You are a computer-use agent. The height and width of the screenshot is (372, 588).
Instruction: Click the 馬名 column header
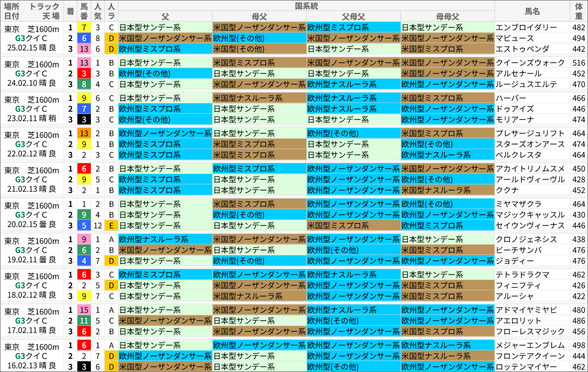[533, 11]
